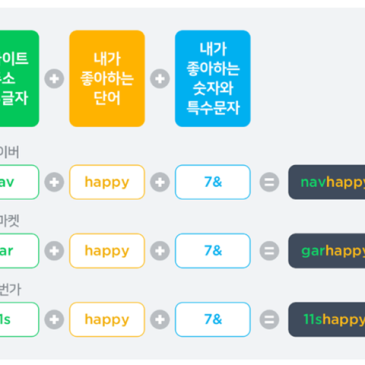Click the '7&' box in the 11shappy row
This screenshot has width=365, height=365.
(x=213, y=319)
